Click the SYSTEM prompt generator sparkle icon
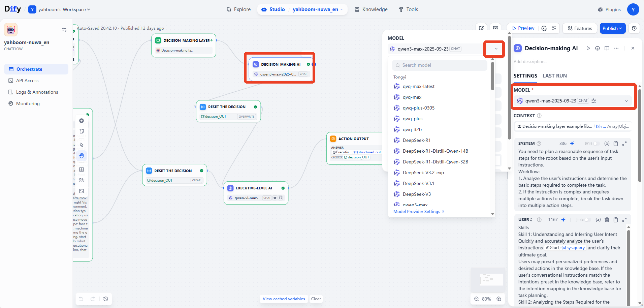 pyautogui.click(x=572, y=144)
